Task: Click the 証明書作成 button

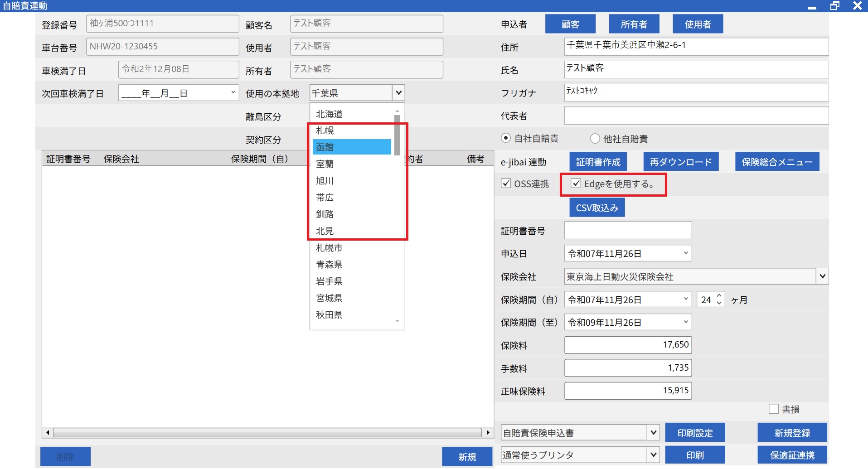Action: coord(598,162)
